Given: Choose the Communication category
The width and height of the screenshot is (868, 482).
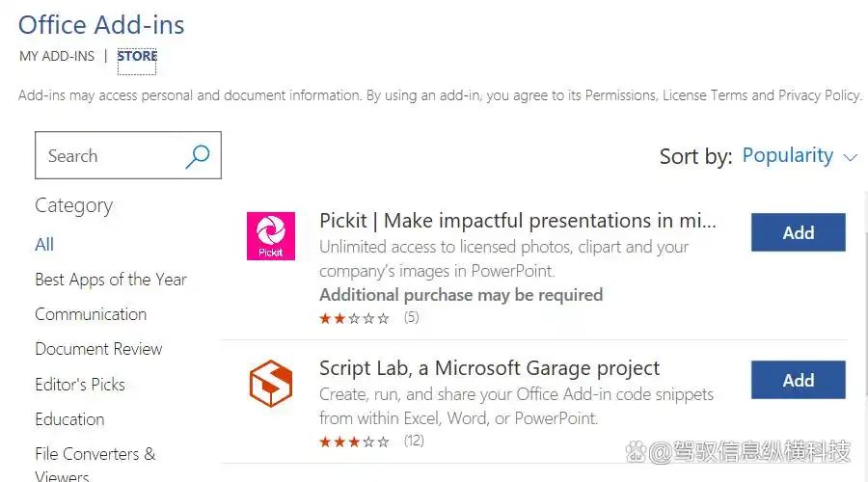Looking at the screenshot, I should [x=91, y=314].
